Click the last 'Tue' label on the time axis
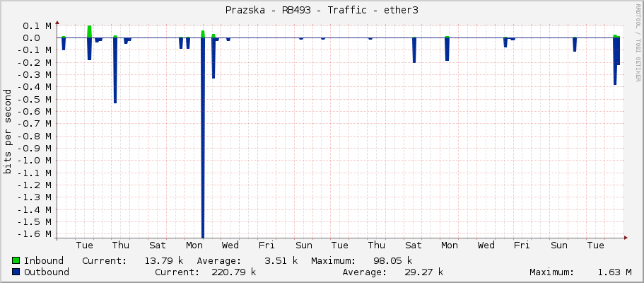The image size is (644, 283). coord(595,246)
